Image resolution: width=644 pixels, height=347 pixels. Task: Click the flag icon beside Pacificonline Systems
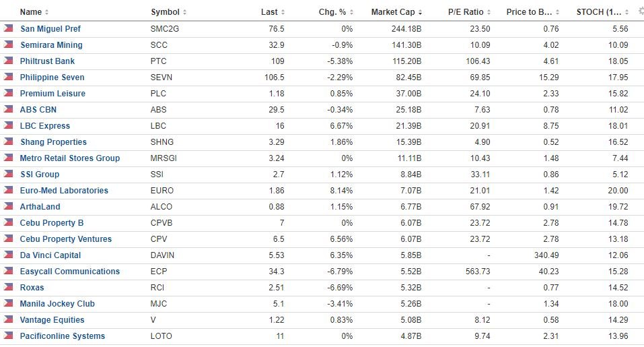point(8,336)
